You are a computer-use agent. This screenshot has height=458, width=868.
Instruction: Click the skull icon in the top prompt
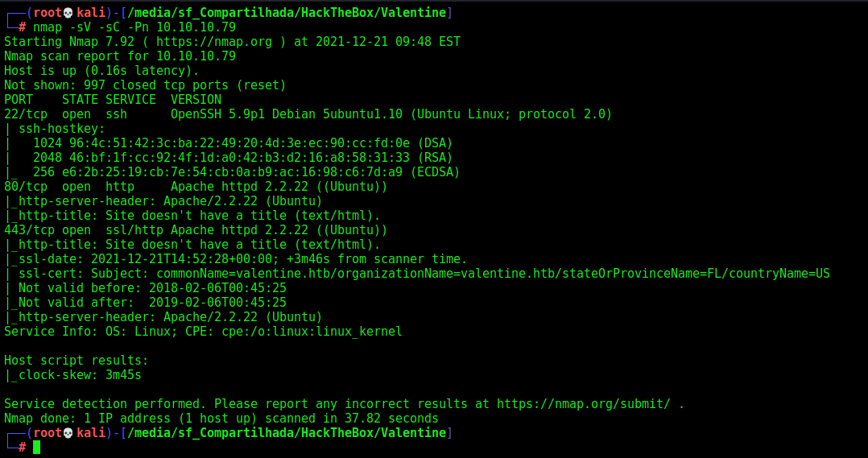[68, 13]
